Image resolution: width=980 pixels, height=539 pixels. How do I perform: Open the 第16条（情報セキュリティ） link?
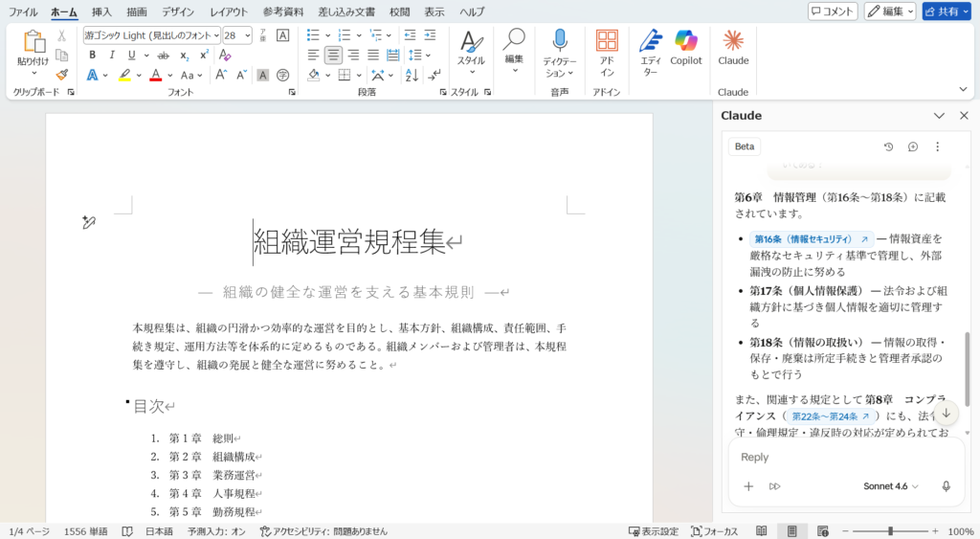click(x=811, y=239)
